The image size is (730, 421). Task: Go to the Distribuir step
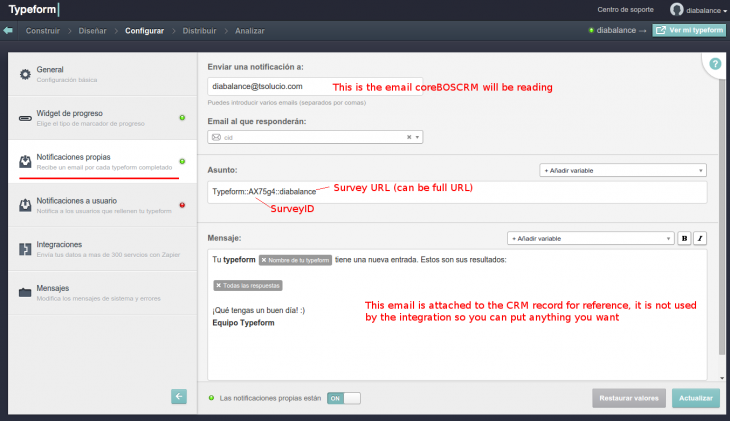click(x=199, y=31)
